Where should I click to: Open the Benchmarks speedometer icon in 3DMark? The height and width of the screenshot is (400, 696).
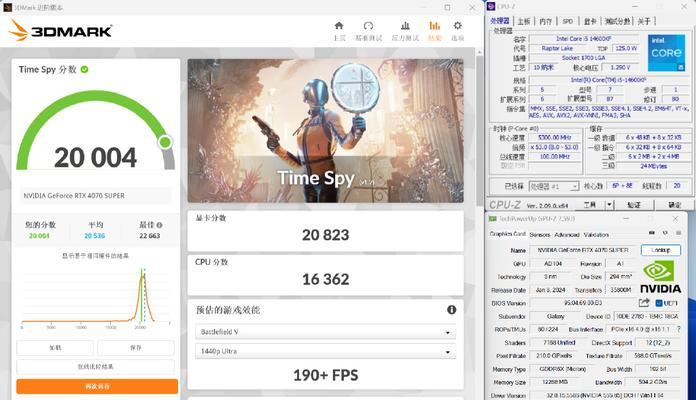[368, 26]
